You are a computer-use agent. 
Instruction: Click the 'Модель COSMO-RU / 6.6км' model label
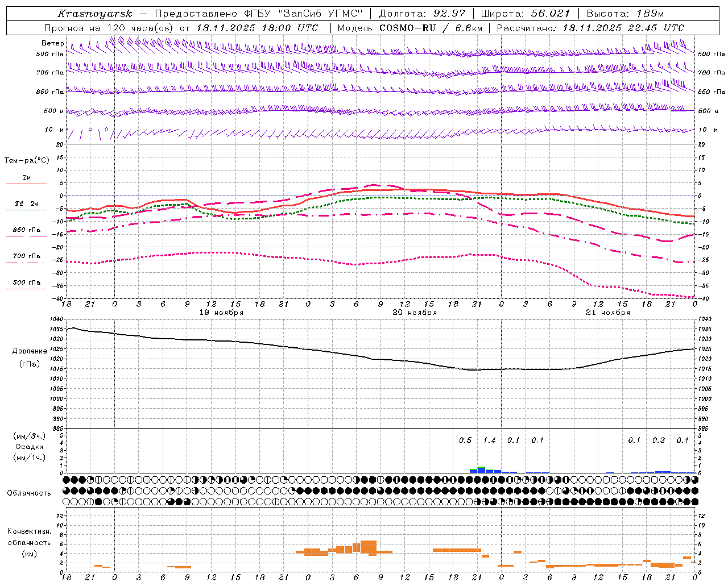409,28
